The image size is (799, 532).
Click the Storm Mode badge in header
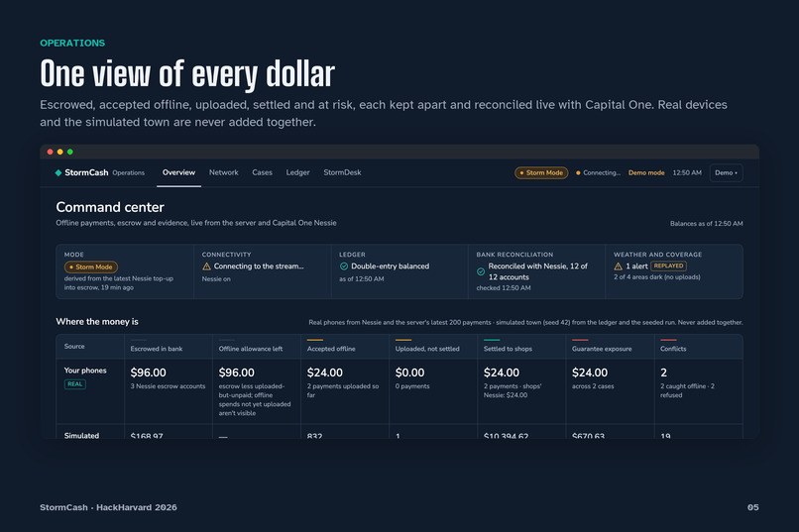(x=541, y=172)
